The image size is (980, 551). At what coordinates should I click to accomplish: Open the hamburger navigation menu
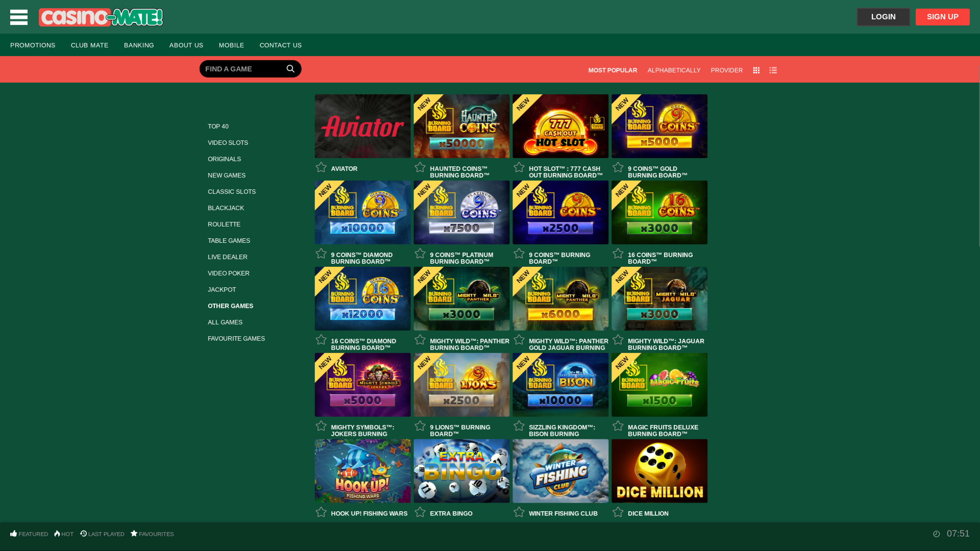click(18, 17)
